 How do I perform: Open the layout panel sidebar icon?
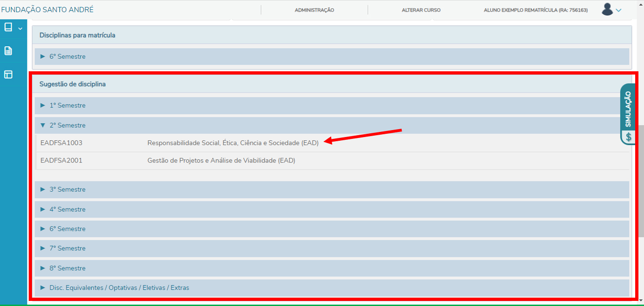click(x=8, y=75)
